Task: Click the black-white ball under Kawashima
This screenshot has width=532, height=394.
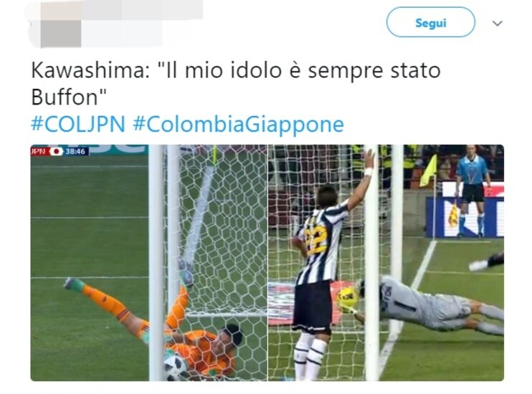Action: [174, 367]
